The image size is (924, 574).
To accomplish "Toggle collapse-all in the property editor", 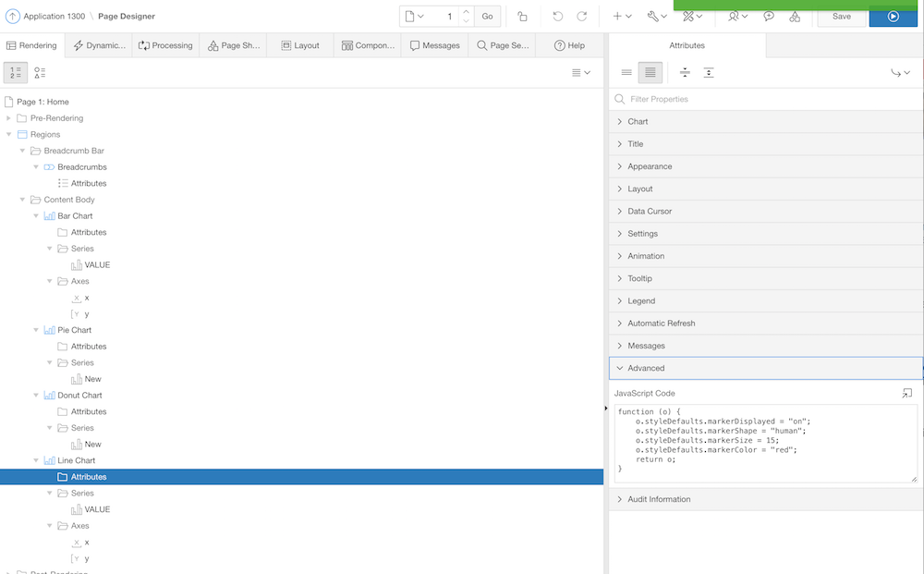I will (686, 72).
